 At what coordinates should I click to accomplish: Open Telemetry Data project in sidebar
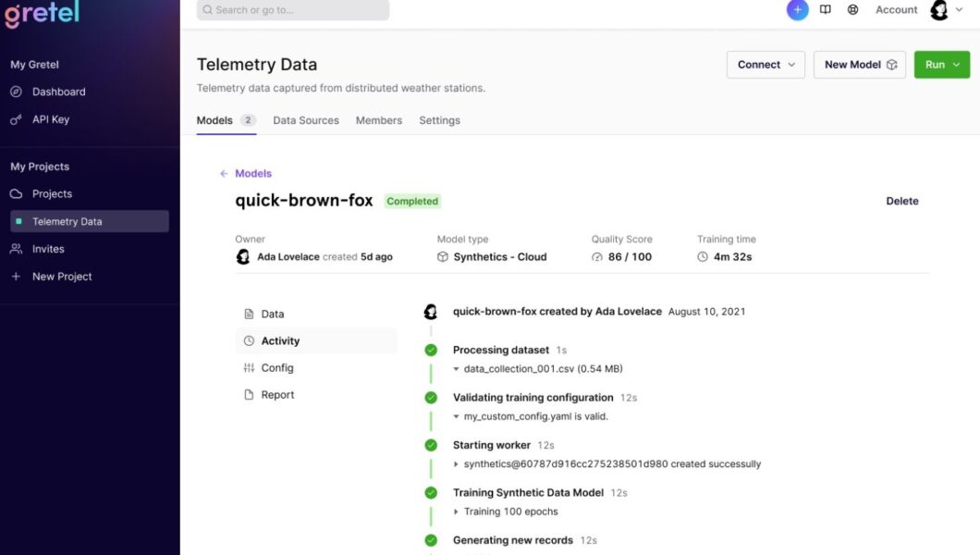pos(90,221)
